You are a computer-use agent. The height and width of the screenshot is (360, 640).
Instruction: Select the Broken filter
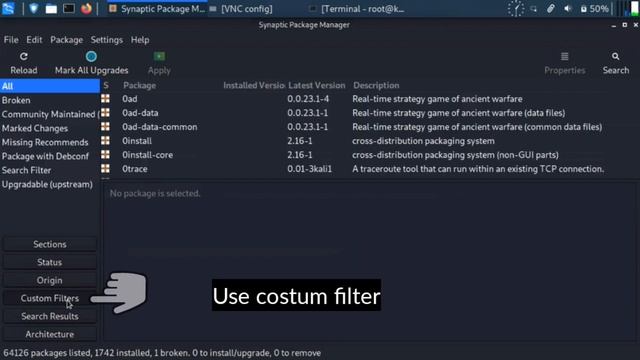[50, 100]
